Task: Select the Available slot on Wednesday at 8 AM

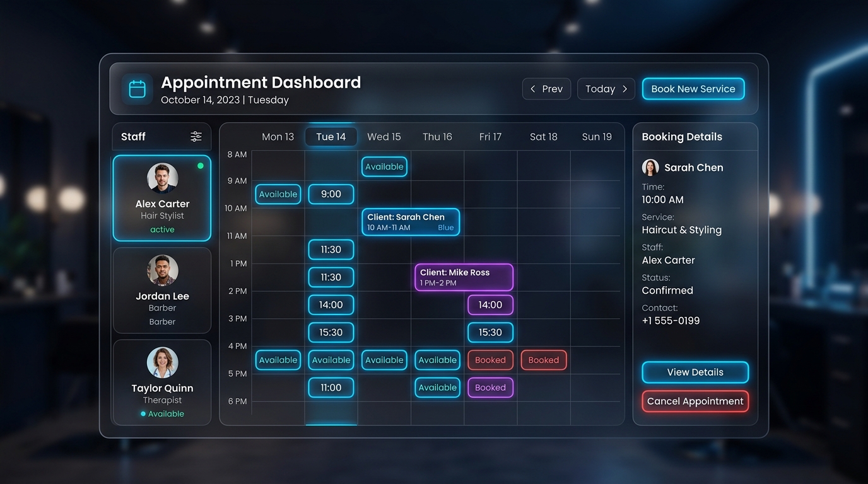Action: pyautogui.click(x=384, y=166)
